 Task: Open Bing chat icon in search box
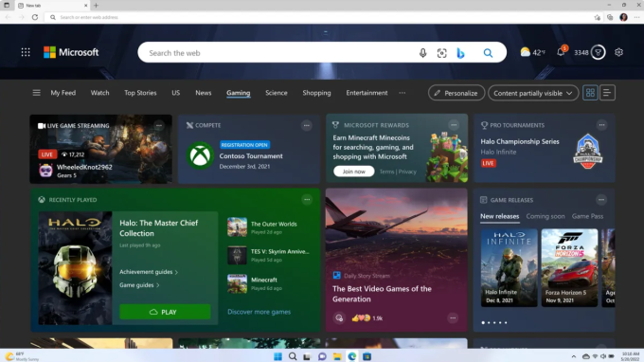(x=460, y=53)
